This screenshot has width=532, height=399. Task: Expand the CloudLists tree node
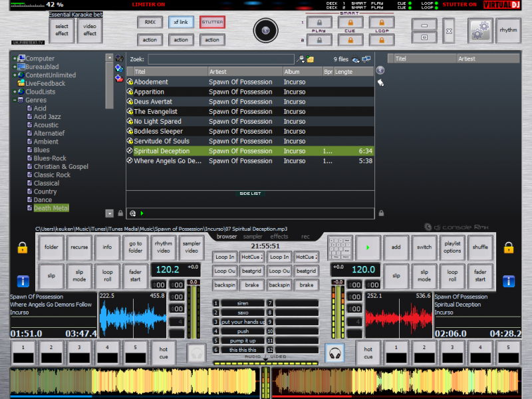point(15,92)
